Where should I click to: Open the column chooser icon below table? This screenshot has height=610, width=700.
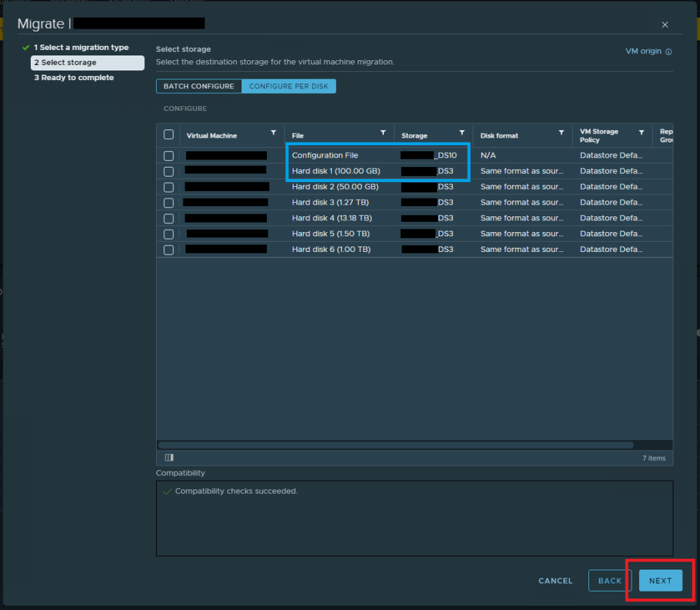pos(169,457)
